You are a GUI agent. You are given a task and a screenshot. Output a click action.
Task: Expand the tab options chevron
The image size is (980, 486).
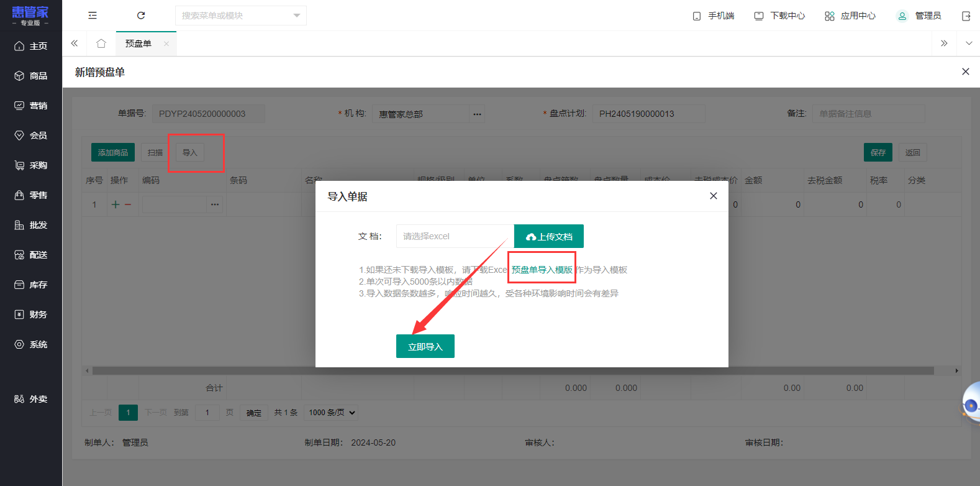(x=968, y=44)
